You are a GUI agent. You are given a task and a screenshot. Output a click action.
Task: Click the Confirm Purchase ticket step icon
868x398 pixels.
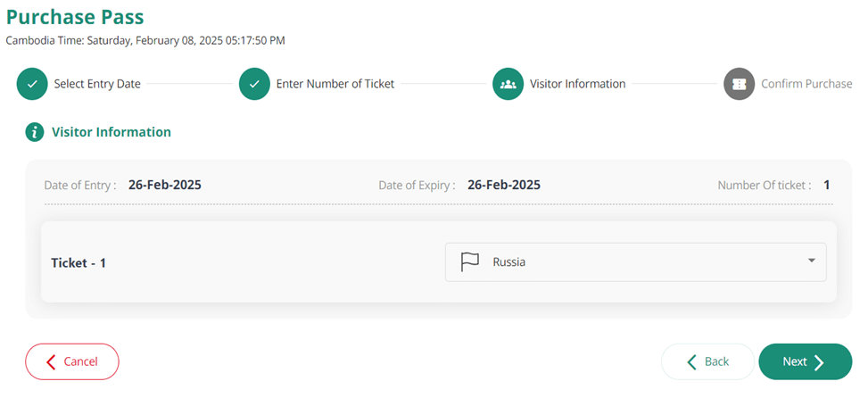click(x=739, y=84)
